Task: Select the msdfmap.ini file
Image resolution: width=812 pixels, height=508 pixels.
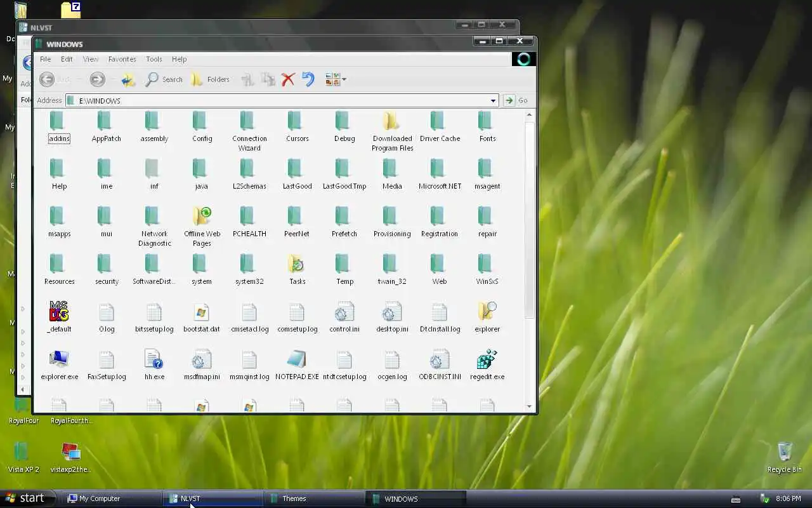Action: [x=202, y=365]
